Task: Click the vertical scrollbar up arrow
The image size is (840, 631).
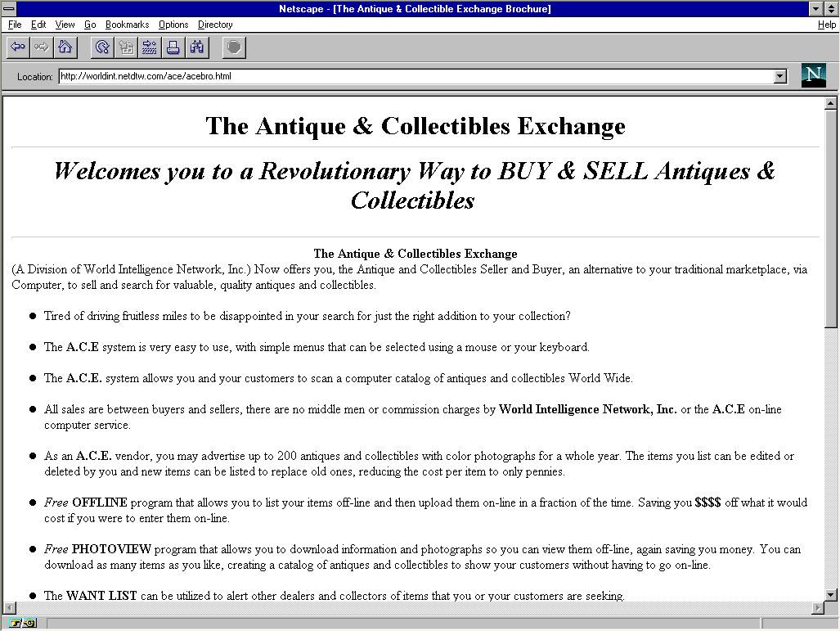Action: 830,103
